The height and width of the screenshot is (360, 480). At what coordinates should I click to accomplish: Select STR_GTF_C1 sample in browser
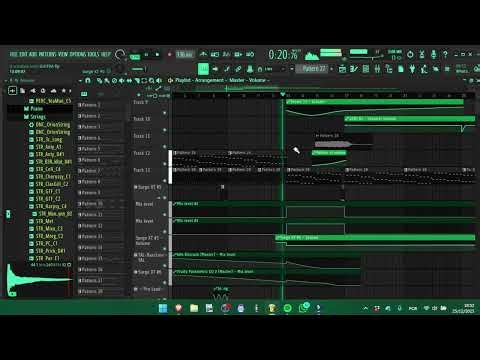coord(48,191)
